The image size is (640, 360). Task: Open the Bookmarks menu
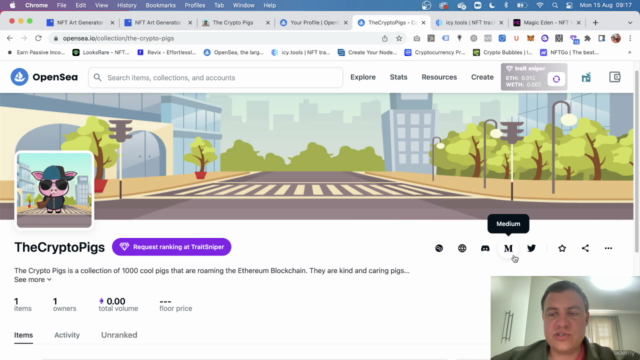click(160, 5)
